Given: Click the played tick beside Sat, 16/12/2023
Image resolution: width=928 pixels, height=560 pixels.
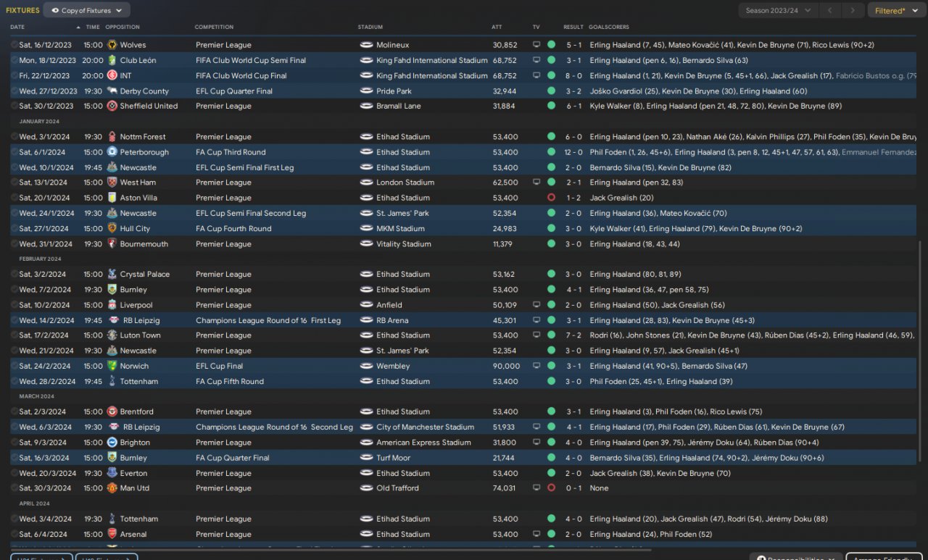Looking at the screenshot, I should click(14, 45).
